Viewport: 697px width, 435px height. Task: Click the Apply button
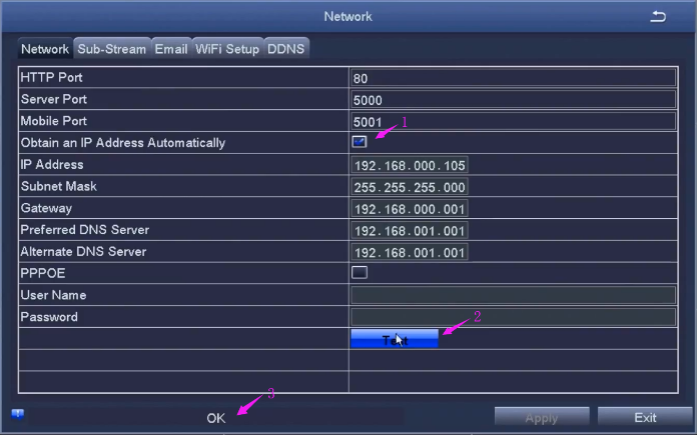[x=541, y=417]
